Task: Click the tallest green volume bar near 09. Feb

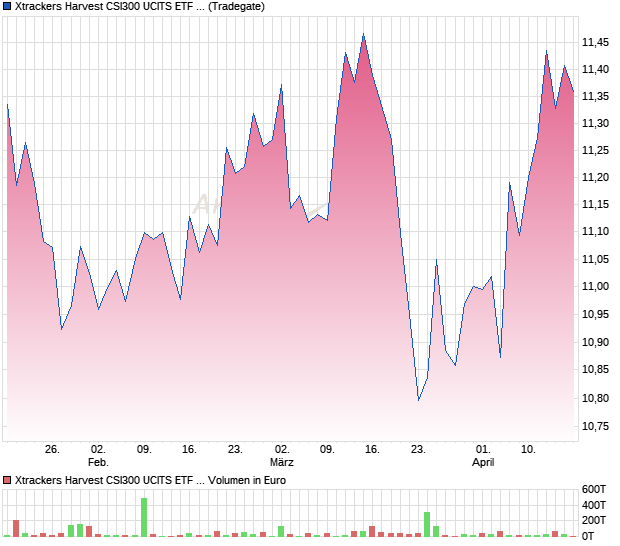Action: 144,517
